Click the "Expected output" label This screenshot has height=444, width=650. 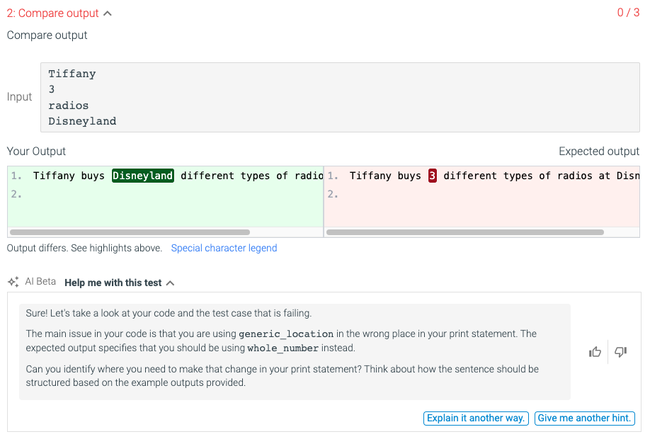[x=599, y=151]
